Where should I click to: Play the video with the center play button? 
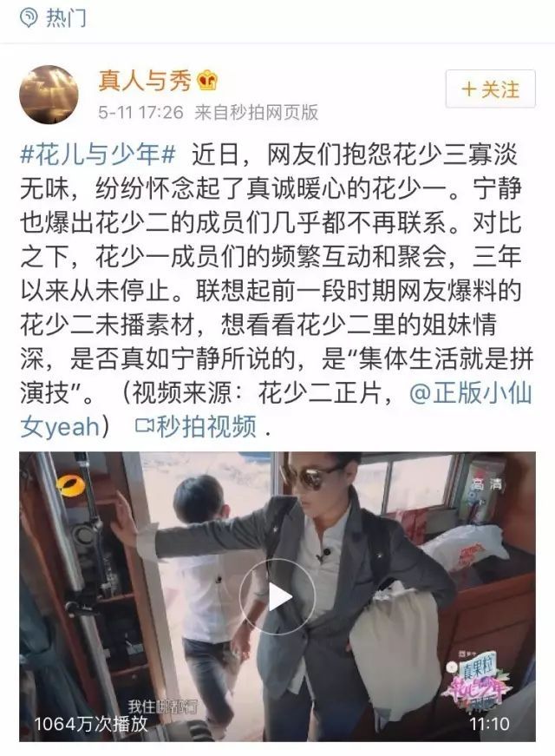pos(277,597)
